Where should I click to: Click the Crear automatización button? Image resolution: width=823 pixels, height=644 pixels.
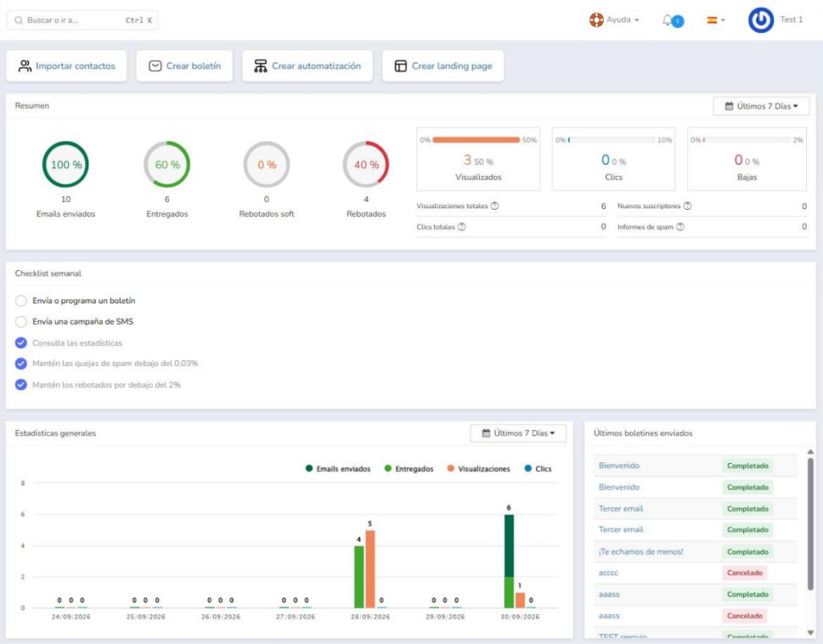pos(307,66)
